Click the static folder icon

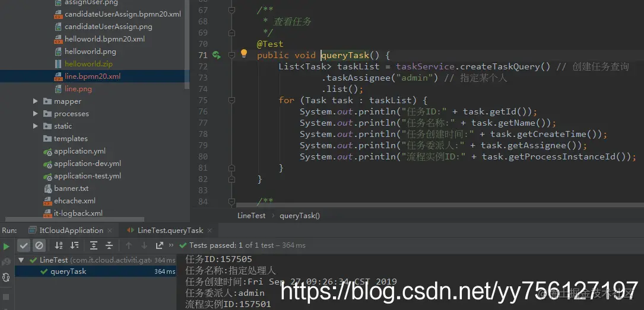[47, 126]
